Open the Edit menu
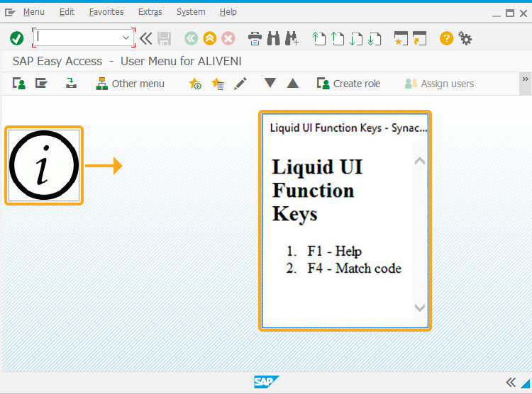This screenshot has width=532, height=394. pyautogui.click(x=67, y=12)
